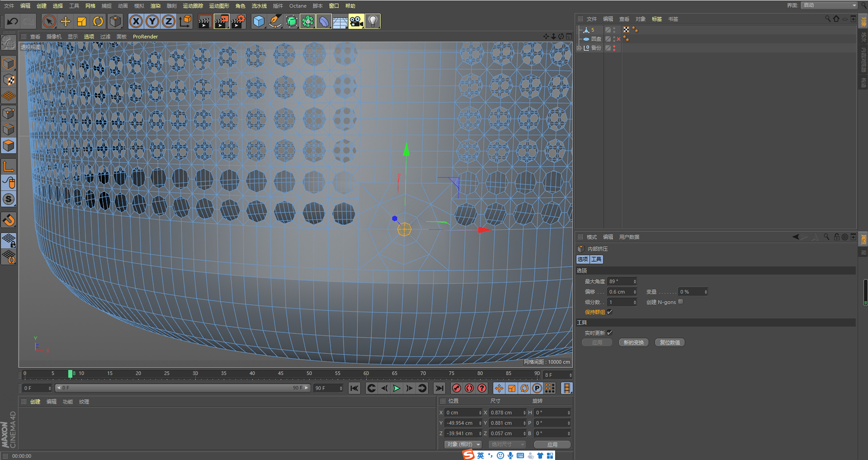Click the 新的变换 button

[633, 342]
